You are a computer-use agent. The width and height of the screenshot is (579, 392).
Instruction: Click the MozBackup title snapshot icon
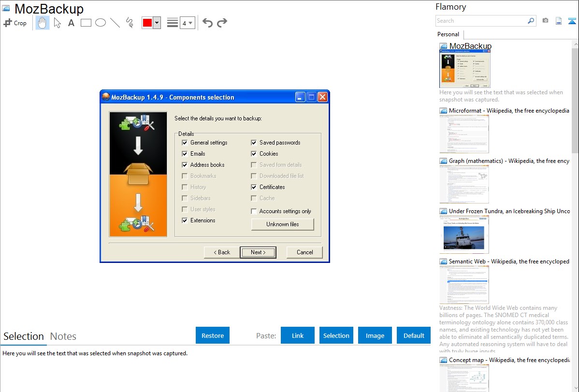coord(6,8)
